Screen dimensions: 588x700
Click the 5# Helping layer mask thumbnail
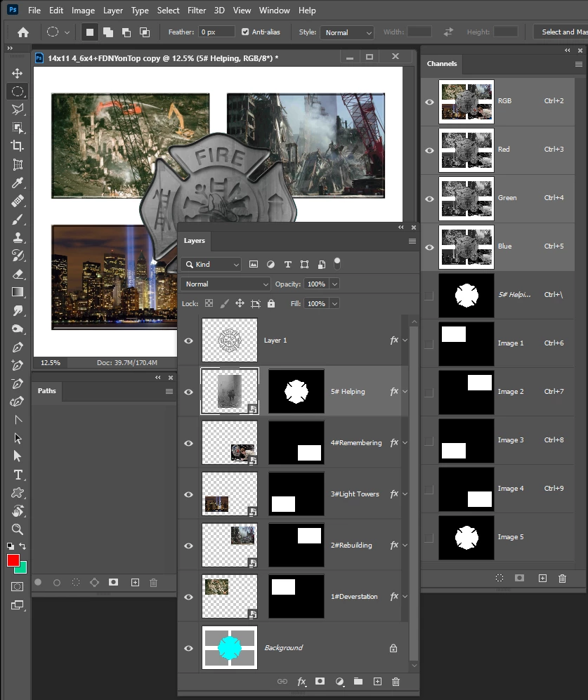pyautogui.click(x=296, y=392)
